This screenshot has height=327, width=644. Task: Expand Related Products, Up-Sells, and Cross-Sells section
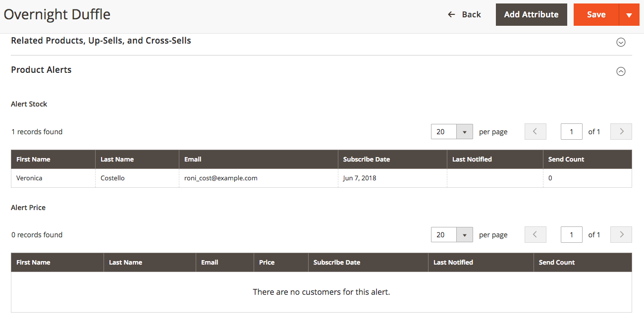[621, 42]
